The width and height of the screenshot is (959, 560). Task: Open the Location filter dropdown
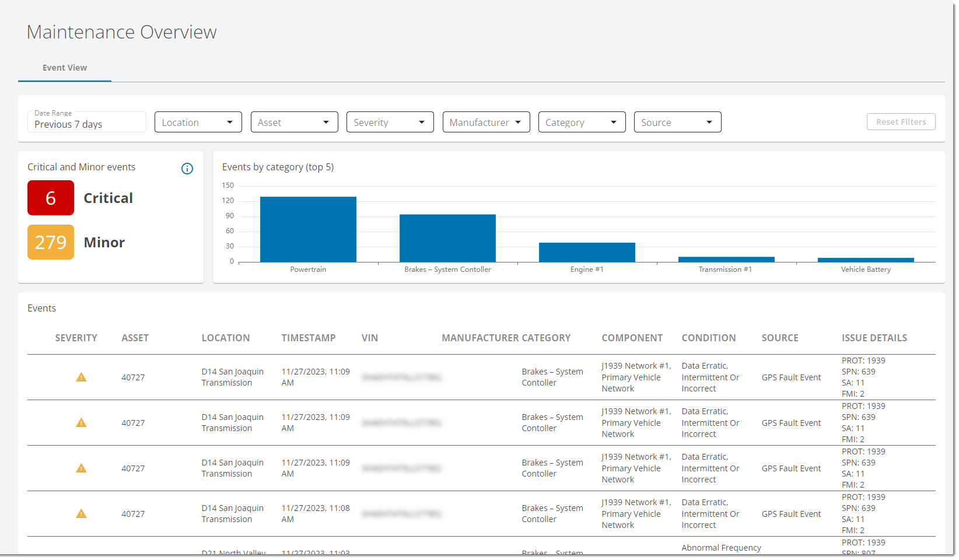pos(198,123)
